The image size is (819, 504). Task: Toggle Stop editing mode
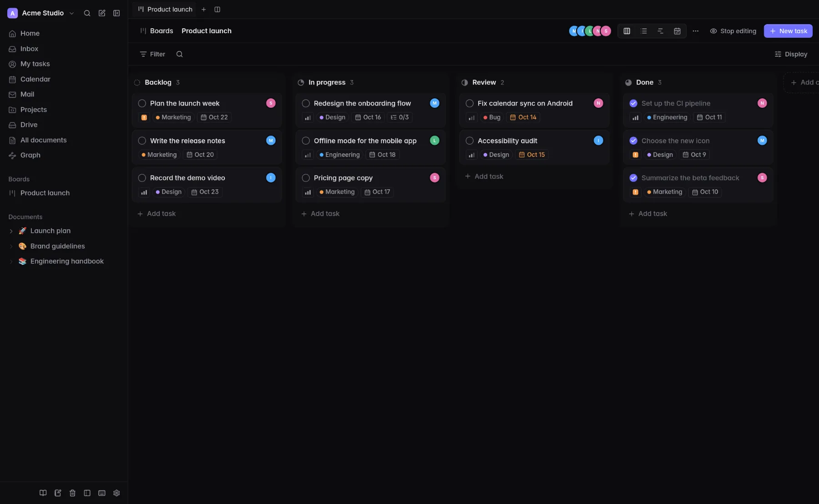(733, 31)
